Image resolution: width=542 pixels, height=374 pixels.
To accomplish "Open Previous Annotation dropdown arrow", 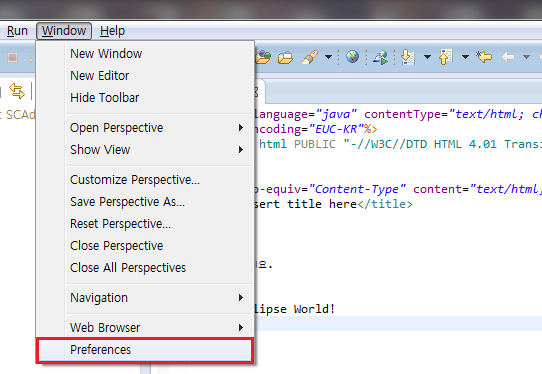I will [466, 57].
